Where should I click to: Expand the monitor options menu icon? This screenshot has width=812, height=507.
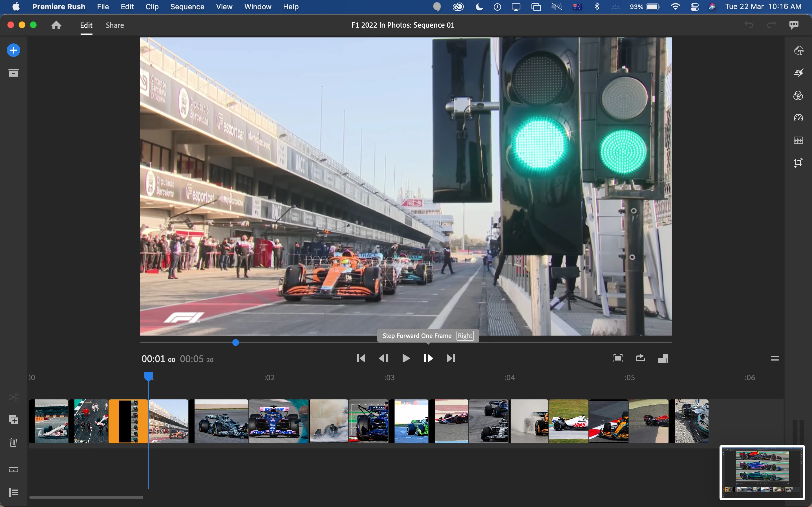[x=775, y=358]
